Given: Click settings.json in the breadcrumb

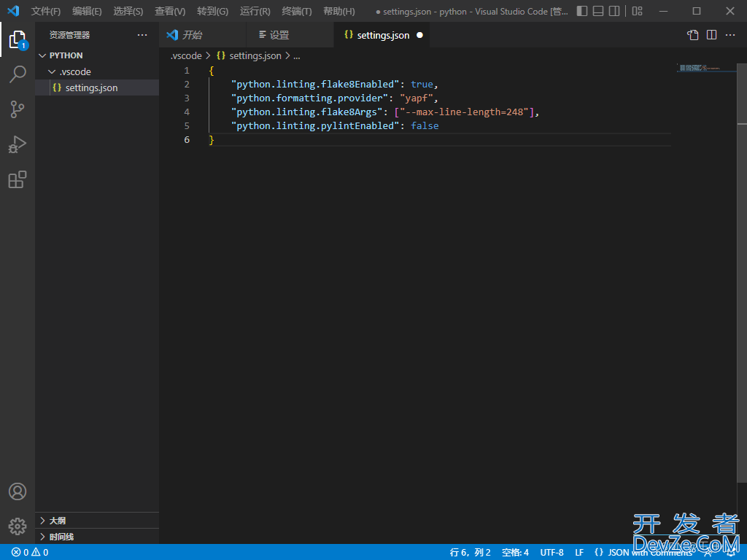Looking at the screenshot, I should click(249, 55).
